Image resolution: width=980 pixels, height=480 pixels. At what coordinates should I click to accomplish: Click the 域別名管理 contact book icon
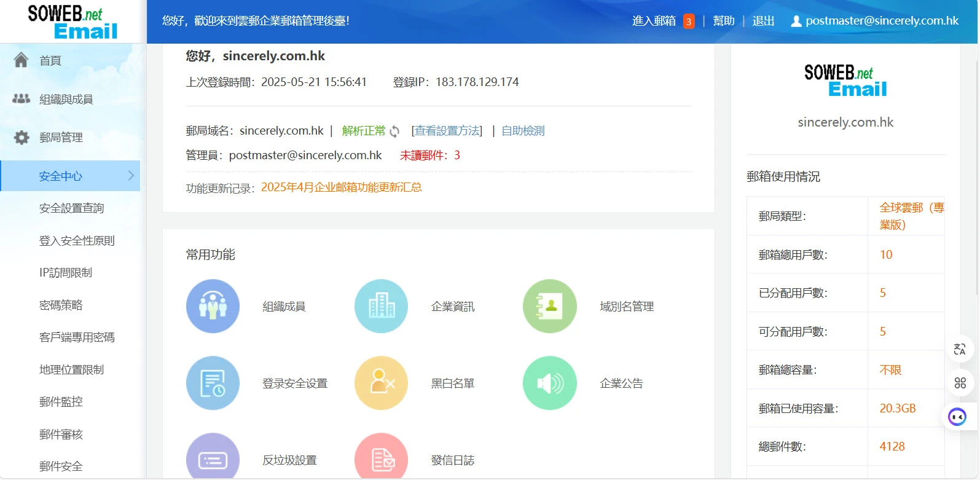549,306
